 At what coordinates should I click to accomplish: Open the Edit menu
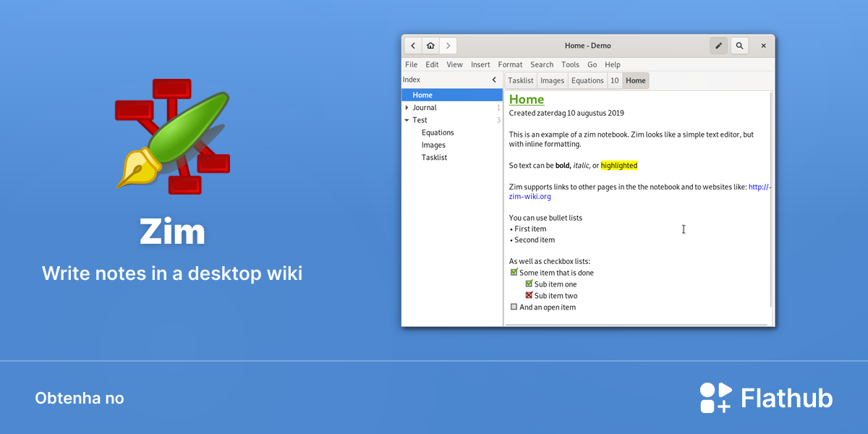432,64
